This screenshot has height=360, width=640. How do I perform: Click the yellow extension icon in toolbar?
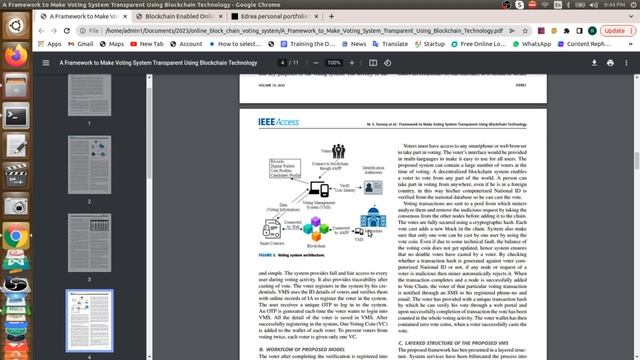click(x=554, y=31)
